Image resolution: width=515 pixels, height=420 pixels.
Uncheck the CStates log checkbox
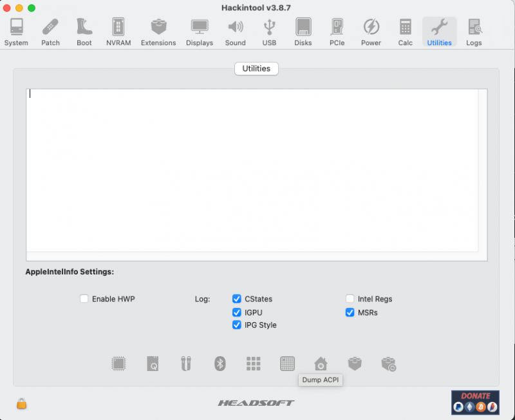[x=236, y=298]
